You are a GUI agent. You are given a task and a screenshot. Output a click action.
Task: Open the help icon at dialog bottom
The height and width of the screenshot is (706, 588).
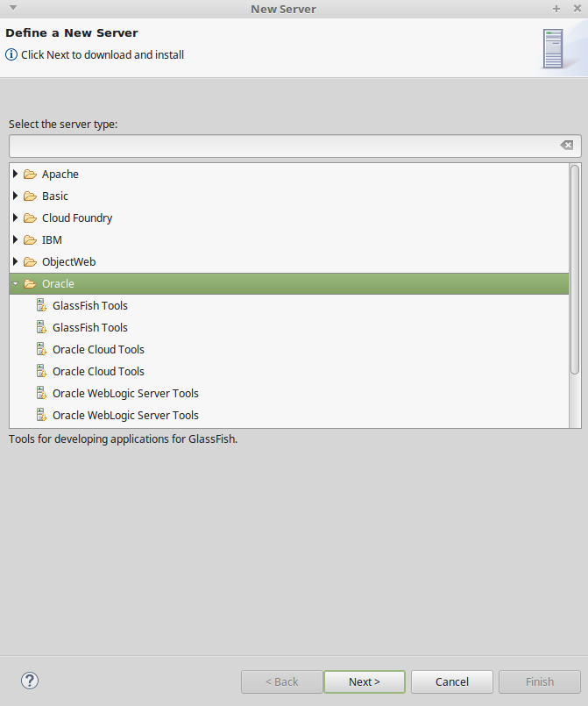[x=30, y=681]
